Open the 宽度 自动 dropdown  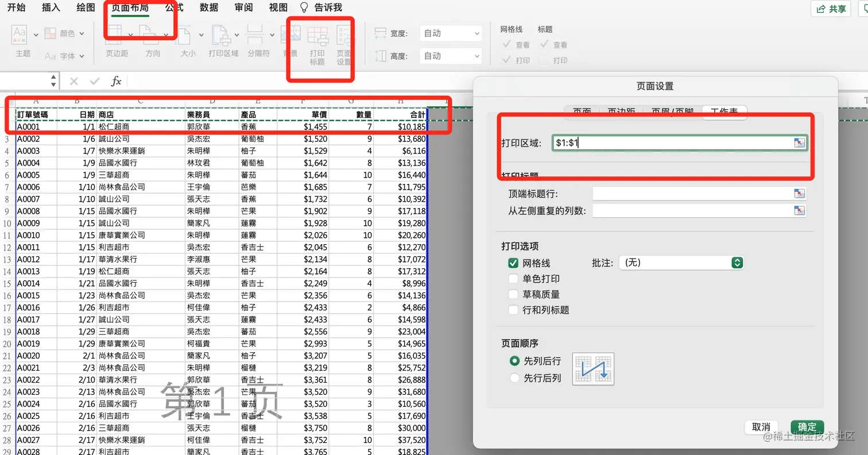coord(451,33)
